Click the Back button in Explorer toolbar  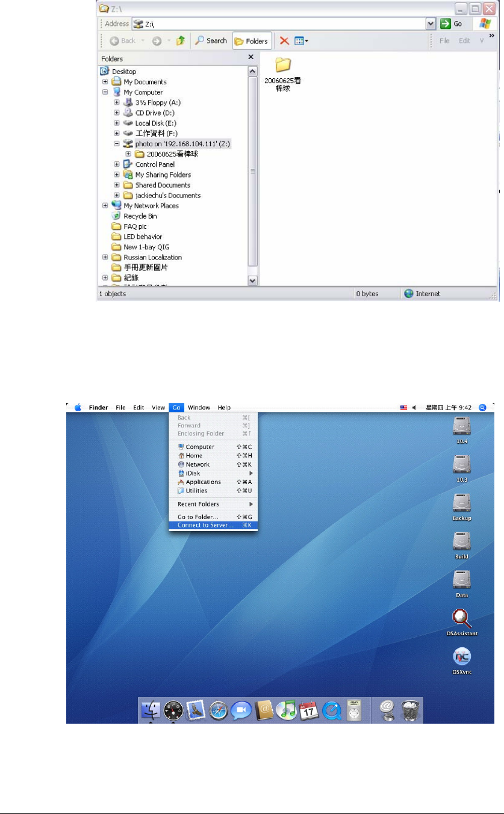pos(123,41)
